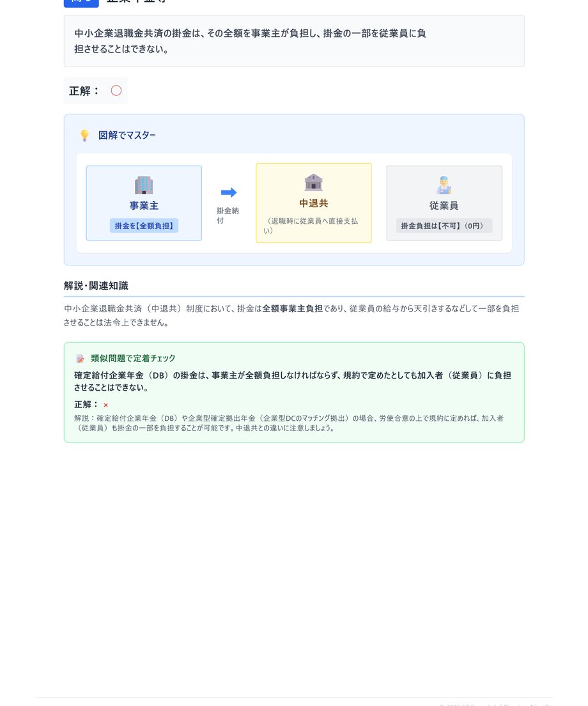Click the 正解: label above the diagram box
The width and height of the screenshot is (588, 706).
point(84,91)
